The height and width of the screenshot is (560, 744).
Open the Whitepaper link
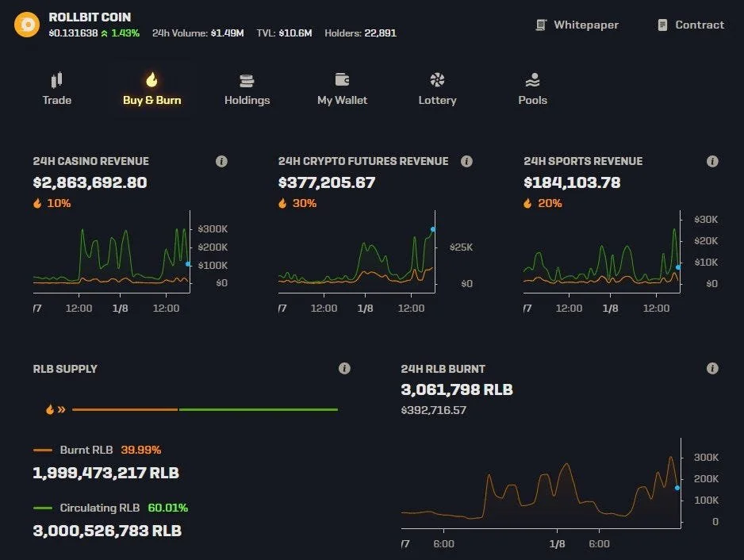coord(577,25)
